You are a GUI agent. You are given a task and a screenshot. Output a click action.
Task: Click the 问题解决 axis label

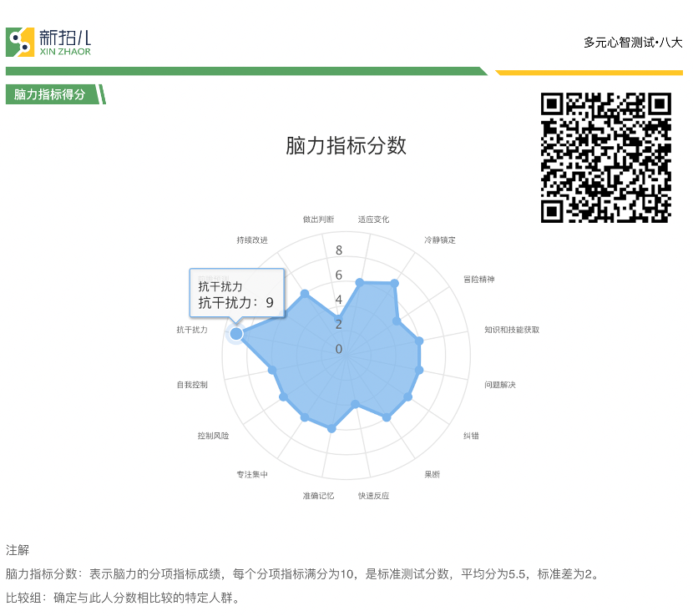coord(500,385)
